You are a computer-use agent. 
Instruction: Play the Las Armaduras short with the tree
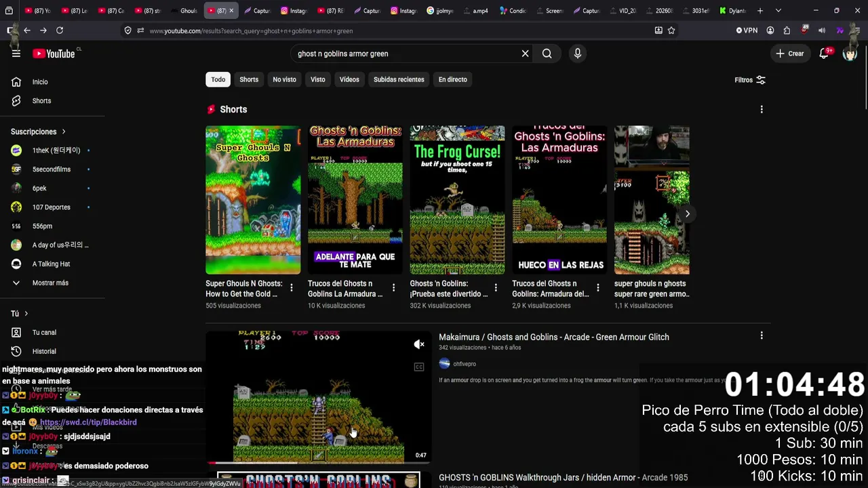pos(355,200)
